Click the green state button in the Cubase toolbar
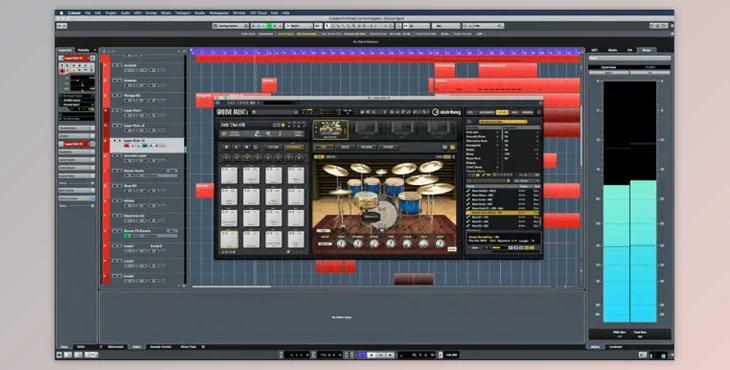 point(269,26)
